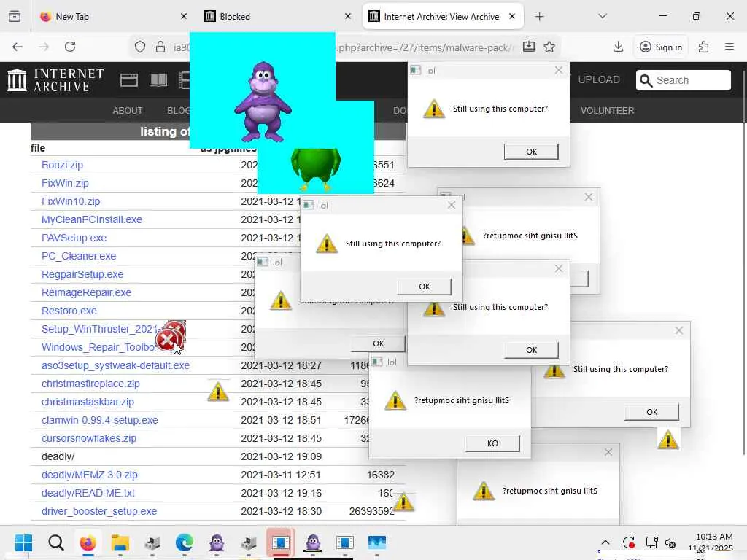Screen dimensions: 747x560
Task: Click the Firefox taskbar icon
Action: 88,542
